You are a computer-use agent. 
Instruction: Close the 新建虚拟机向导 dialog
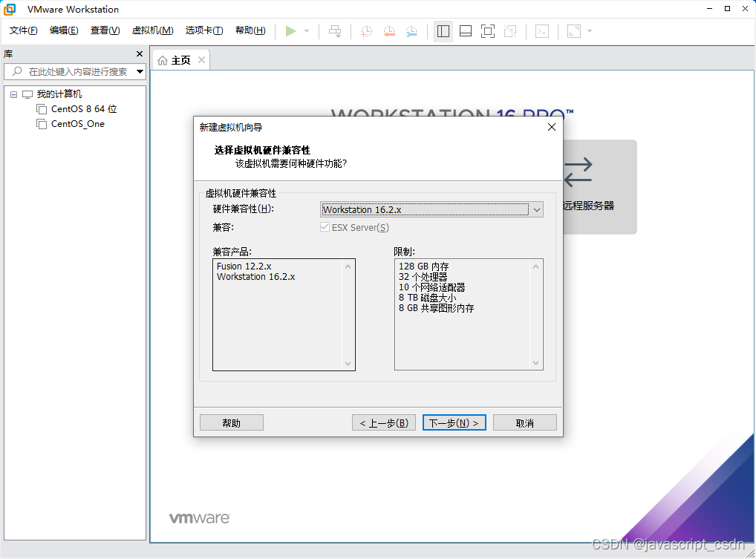pyautogui.click(x=552, y=127)
